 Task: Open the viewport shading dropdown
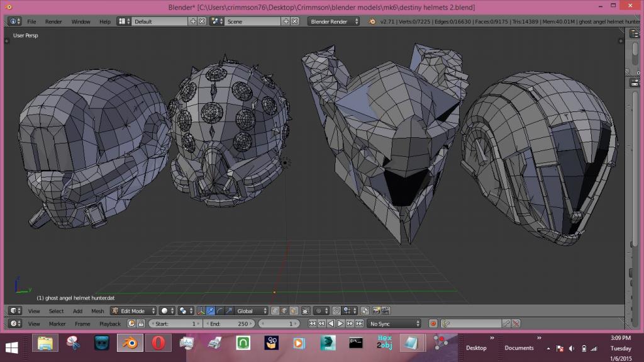coord(167,310)
